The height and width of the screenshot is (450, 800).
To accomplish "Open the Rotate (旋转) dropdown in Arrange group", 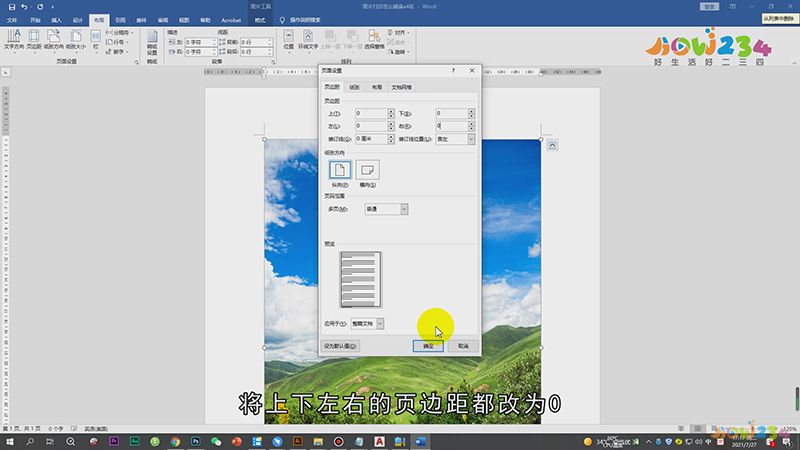I will pyautogui.click(x=398, y=52).
